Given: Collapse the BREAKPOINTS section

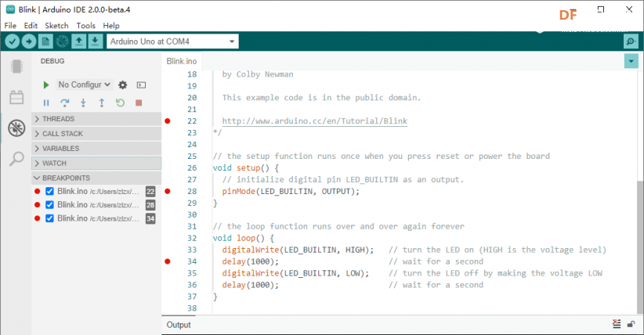Looking at the screenshot, I should 96,178.
